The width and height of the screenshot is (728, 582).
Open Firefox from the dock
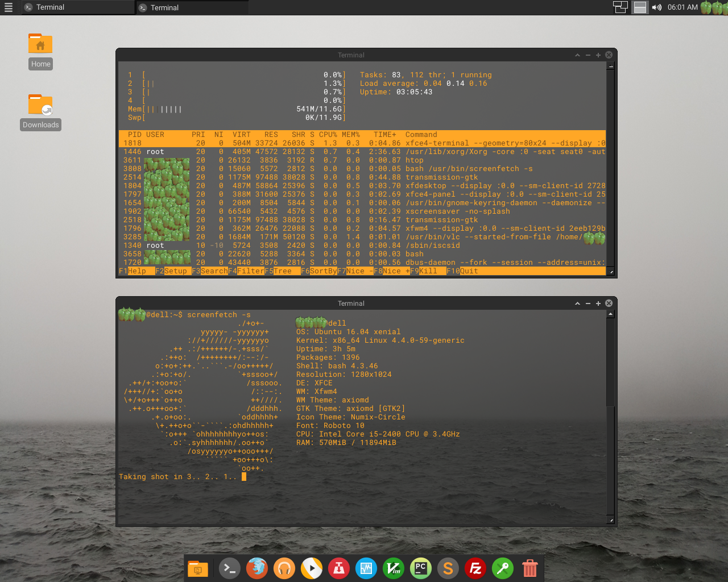pos(257,568)
